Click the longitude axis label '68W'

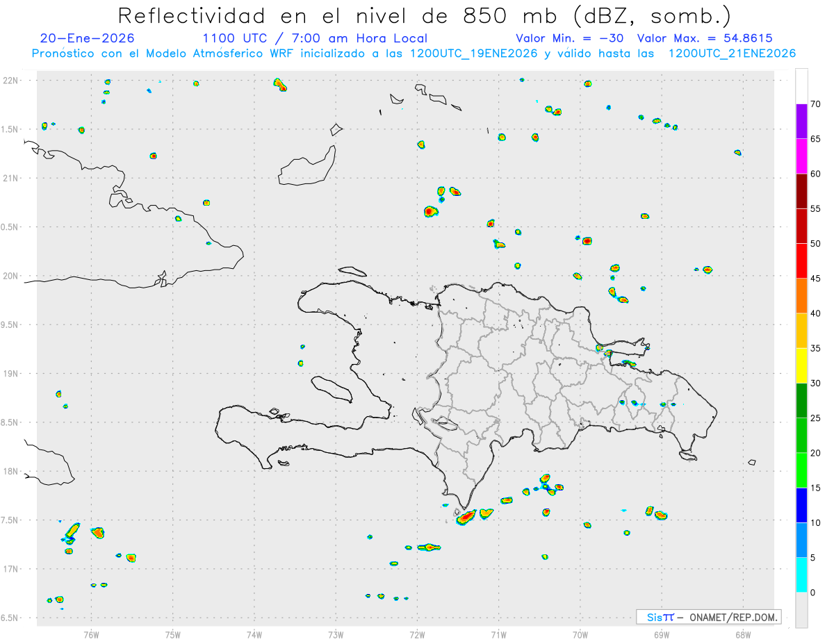tap(743, 634)
